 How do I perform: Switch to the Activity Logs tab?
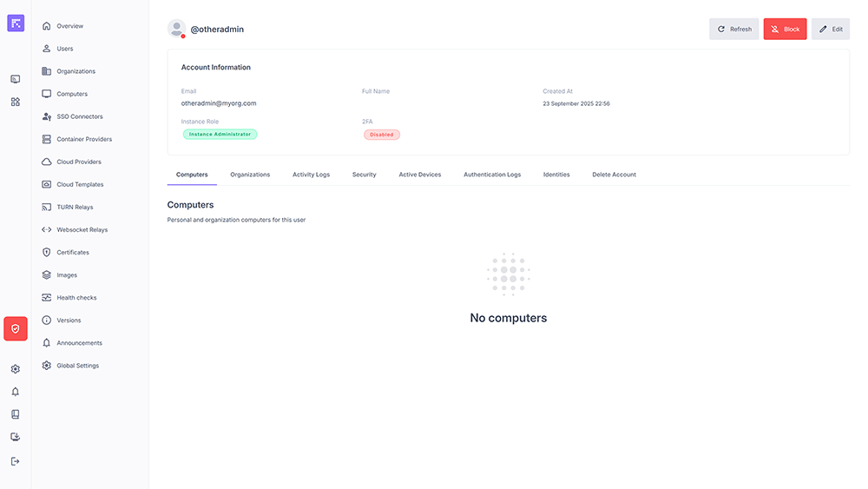point(311,175)
